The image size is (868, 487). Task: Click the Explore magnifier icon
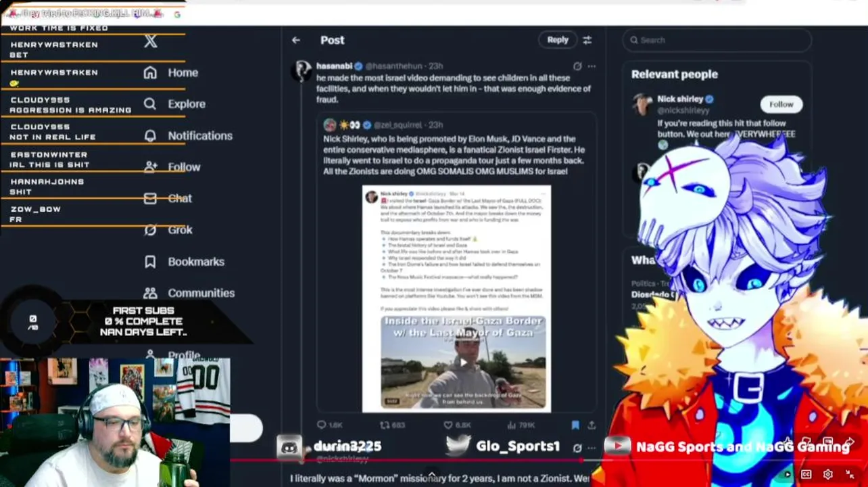click(x=150, y=103)
